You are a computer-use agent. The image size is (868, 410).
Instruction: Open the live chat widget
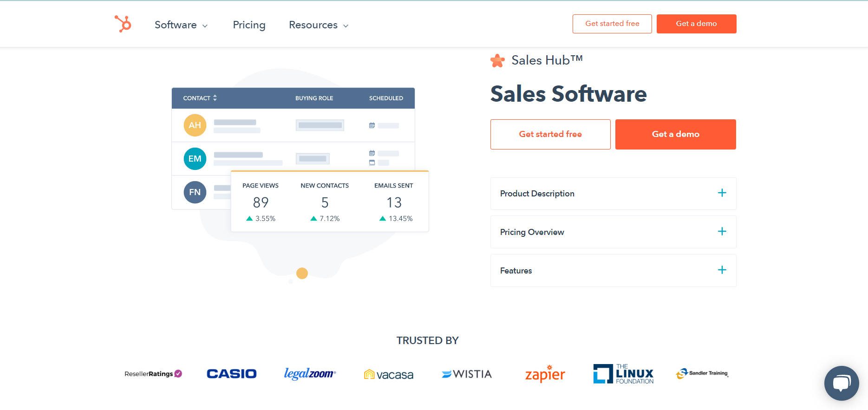[x=842, y=383]
